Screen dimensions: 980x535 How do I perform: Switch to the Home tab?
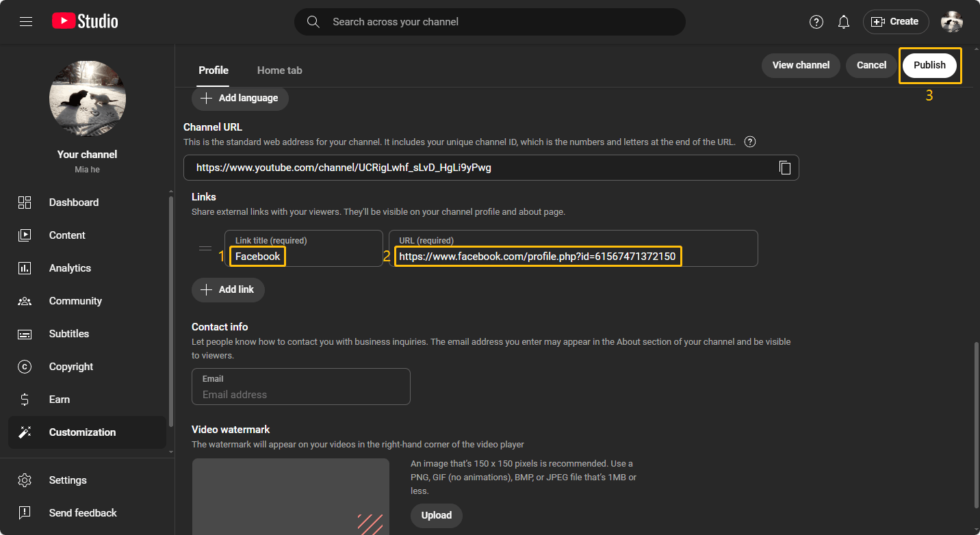pyautogui.click(x=279, y=70)
